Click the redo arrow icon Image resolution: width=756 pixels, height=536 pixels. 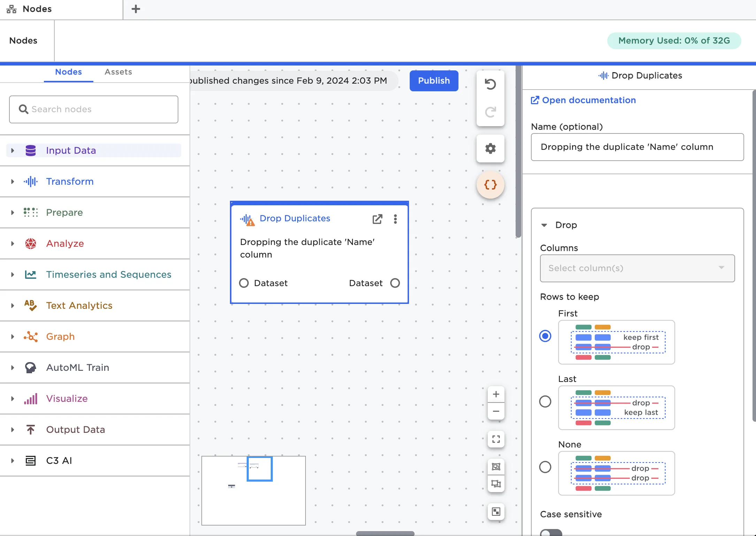click(x=490, y=112)
